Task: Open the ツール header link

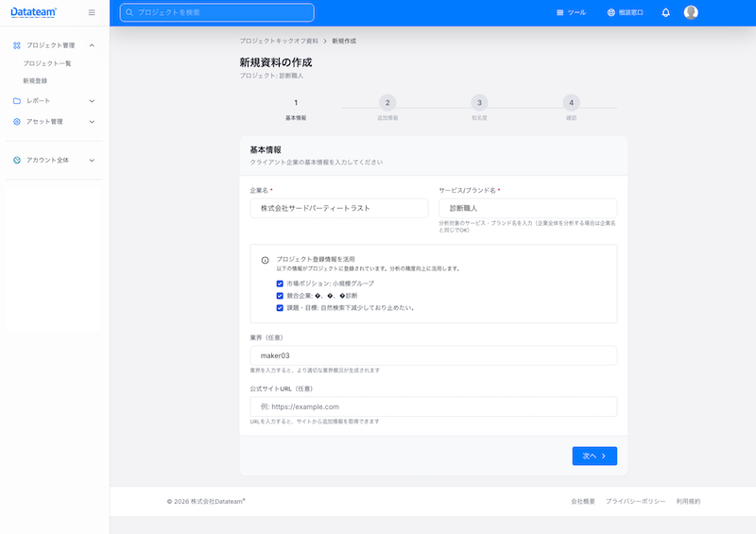Action: pos(572,12)
